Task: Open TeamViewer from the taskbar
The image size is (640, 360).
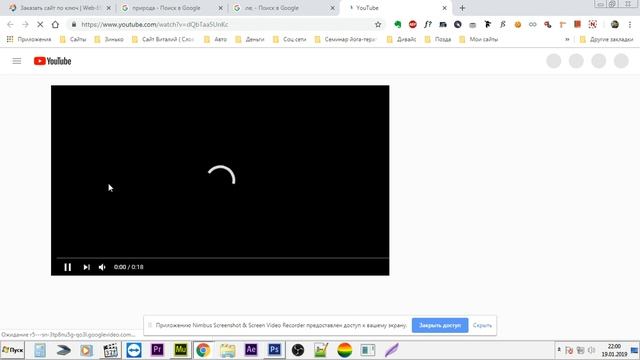Action: [134, 350]
